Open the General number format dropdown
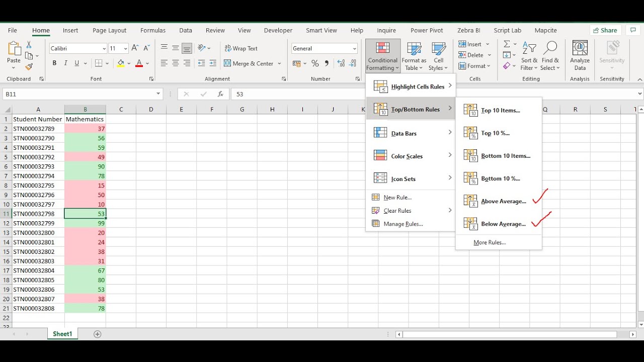Image resolution: width=644 pixels, height=362 pixels. [x=354, y=49]
